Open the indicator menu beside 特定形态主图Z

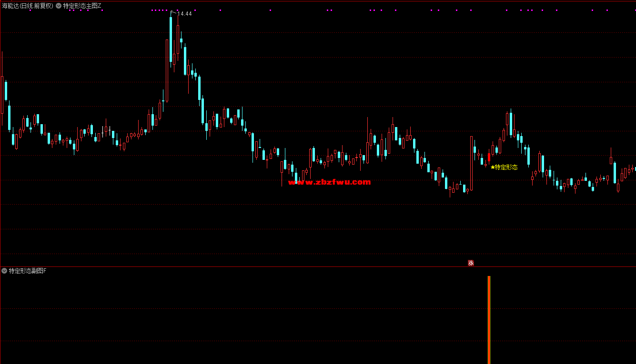point(58,6)
